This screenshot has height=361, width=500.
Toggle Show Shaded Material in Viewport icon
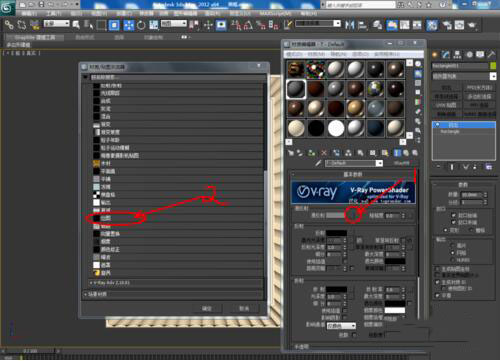[x=385, y=153]
